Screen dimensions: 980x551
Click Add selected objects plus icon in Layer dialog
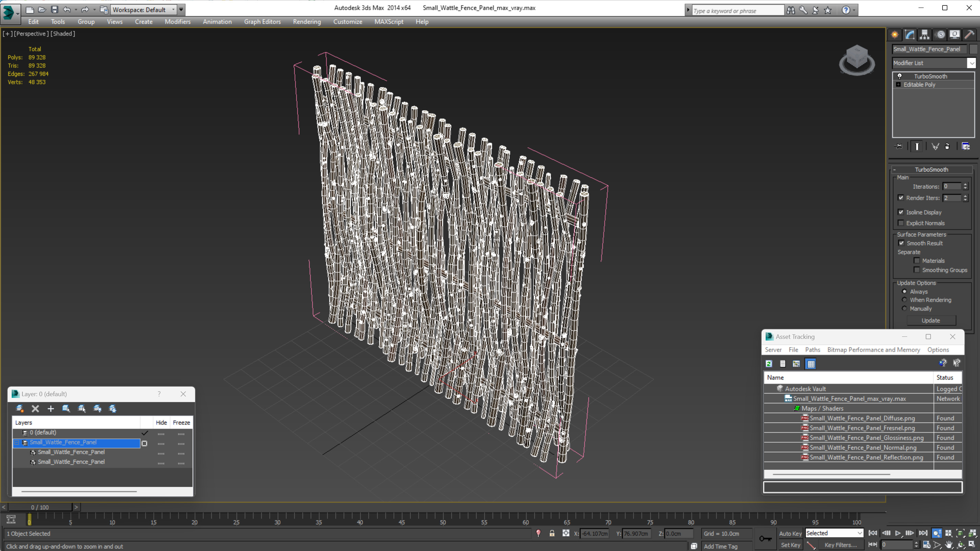click(x=50, y=409)
